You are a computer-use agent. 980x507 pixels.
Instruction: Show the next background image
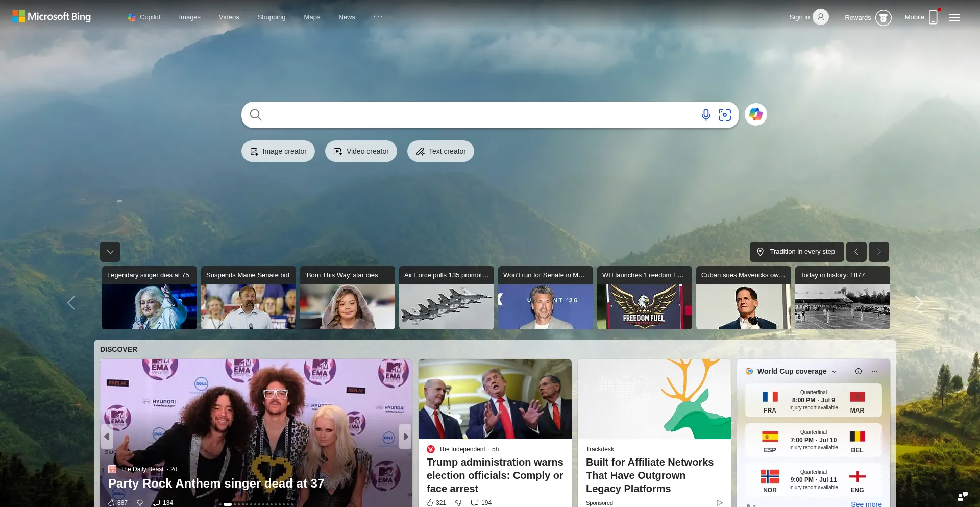click(879, 252)
